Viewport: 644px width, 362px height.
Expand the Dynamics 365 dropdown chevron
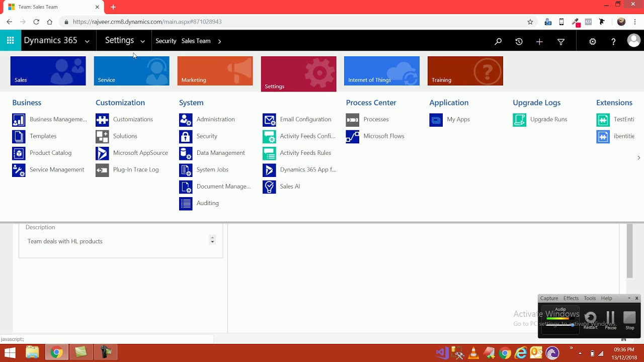pyautogui.click(x=87, y=41)
